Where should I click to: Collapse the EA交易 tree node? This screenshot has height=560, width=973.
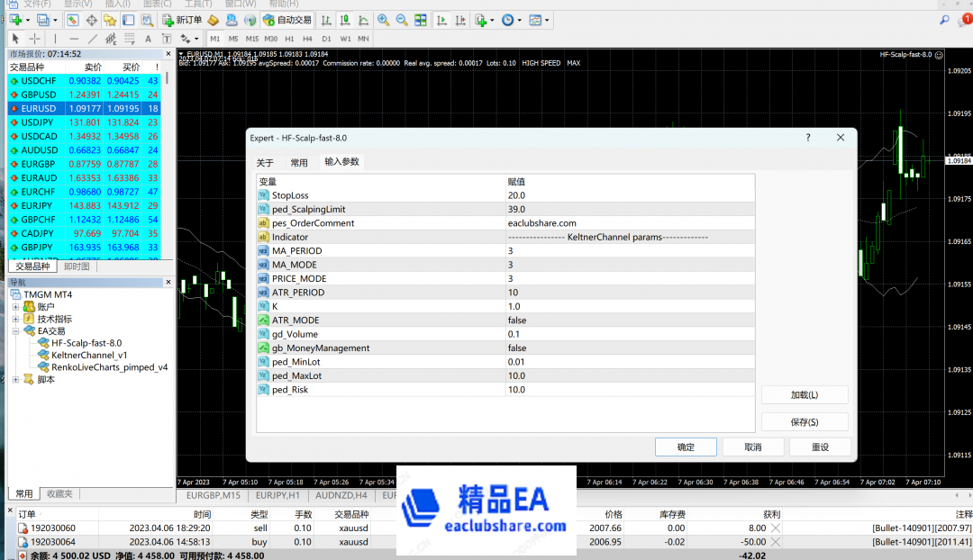(x=15, y=330)
